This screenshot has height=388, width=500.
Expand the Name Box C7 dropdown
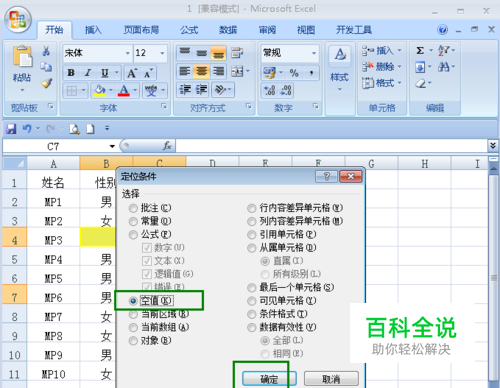[x=112, y=146]
